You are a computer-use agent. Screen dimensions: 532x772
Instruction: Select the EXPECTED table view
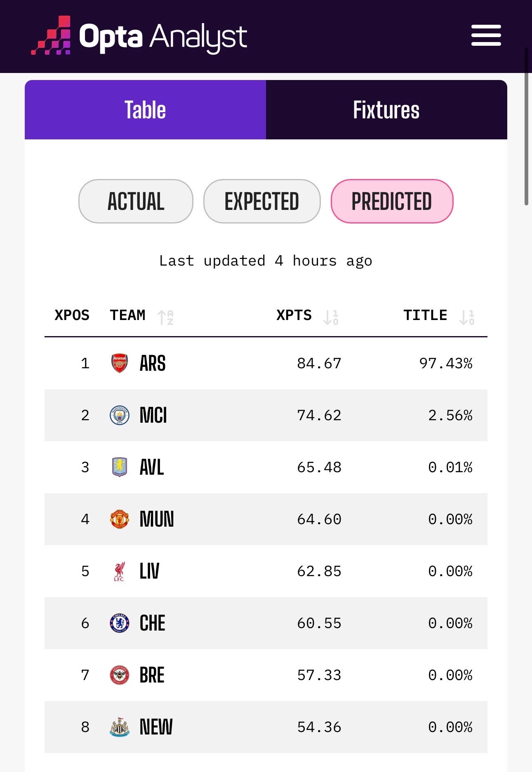[x=262, y=201]
